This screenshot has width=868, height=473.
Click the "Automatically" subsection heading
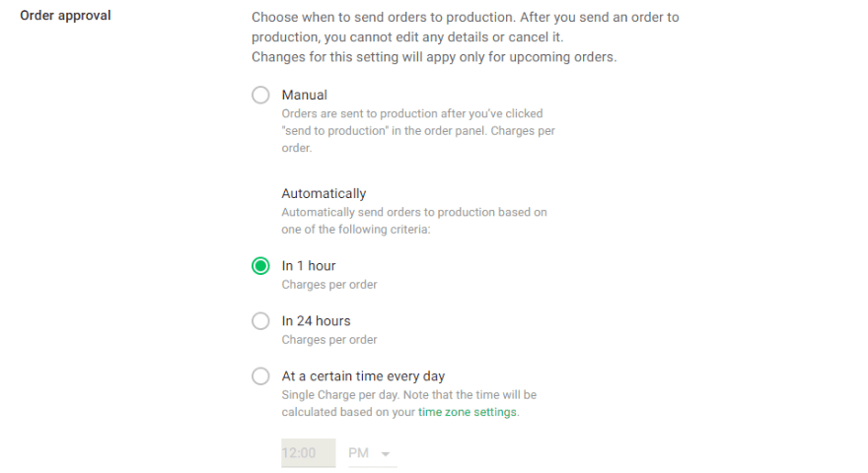324,194
